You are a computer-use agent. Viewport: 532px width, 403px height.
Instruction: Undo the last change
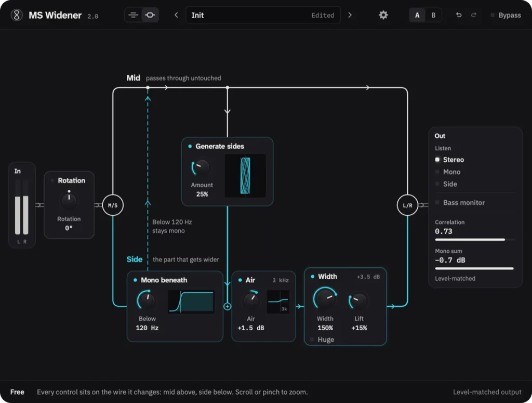click(x=459, y=15)
